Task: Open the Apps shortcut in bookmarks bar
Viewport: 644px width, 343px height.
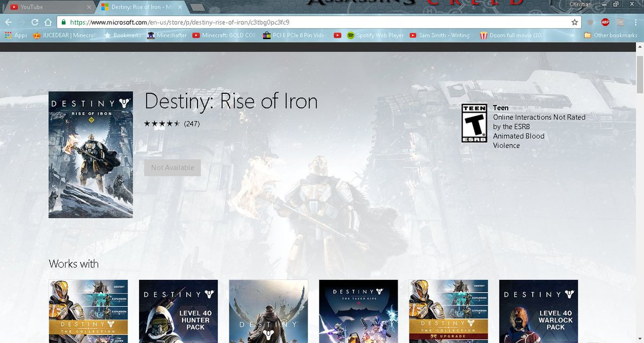Action: pyautogui.click(x=16, y=35)
